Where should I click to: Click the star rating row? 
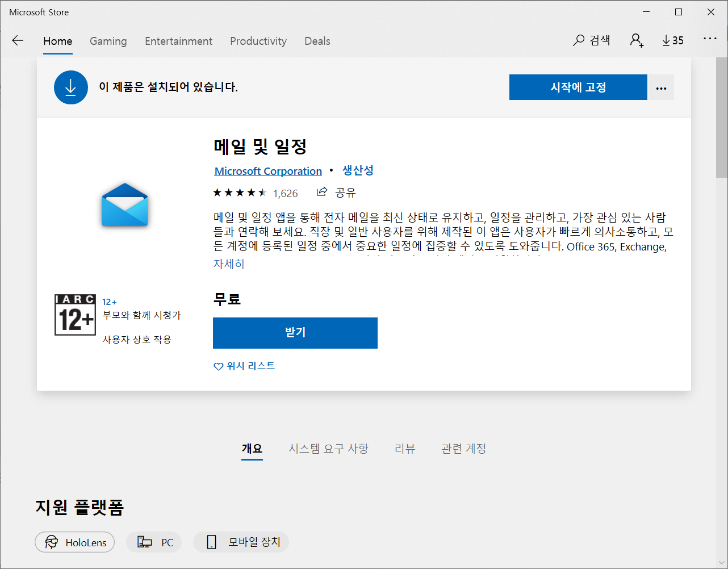point(240,193)
